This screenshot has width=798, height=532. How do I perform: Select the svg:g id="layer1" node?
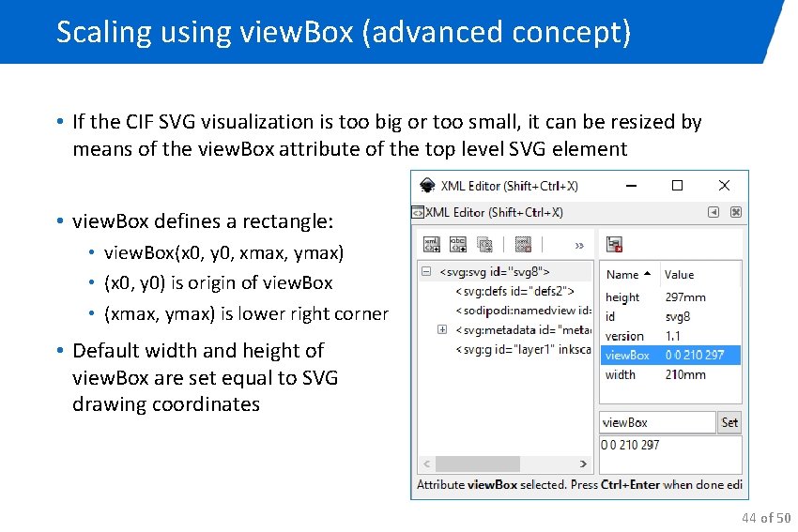point(524,349)
